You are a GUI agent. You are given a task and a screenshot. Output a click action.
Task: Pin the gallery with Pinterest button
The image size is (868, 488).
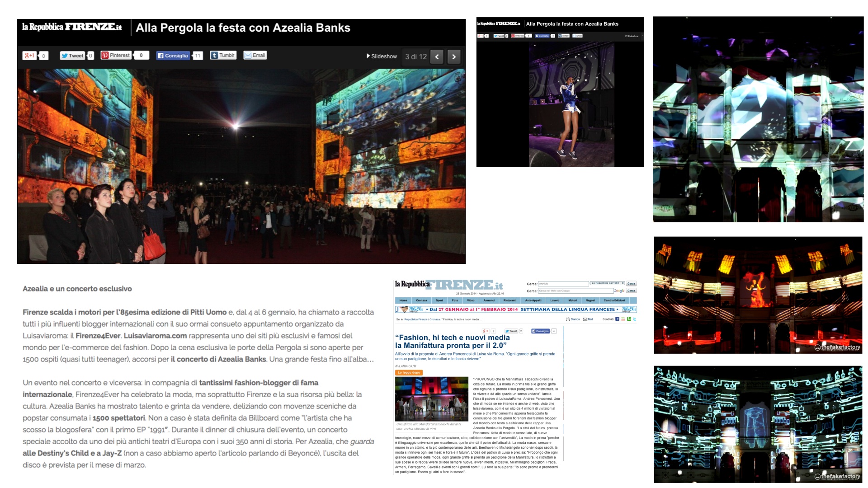coord(116,55)
